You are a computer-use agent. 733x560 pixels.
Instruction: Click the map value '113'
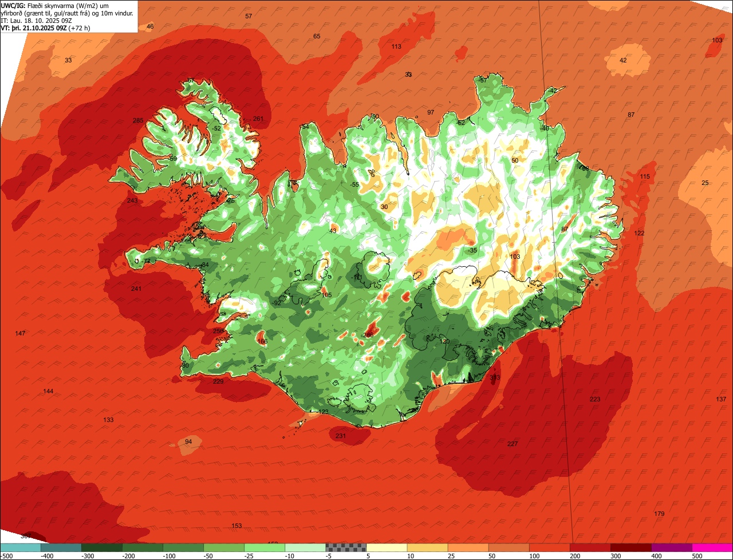point(396,46)
